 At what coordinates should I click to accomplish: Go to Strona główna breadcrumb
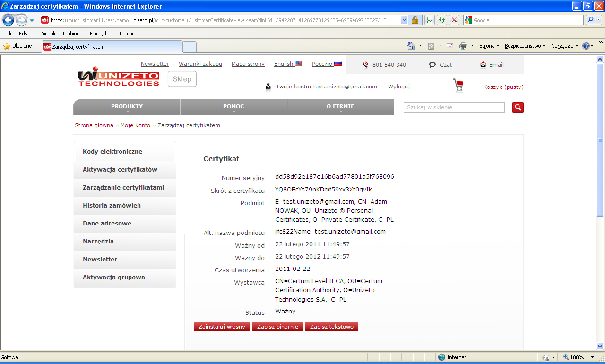click(x=94, y=125)
